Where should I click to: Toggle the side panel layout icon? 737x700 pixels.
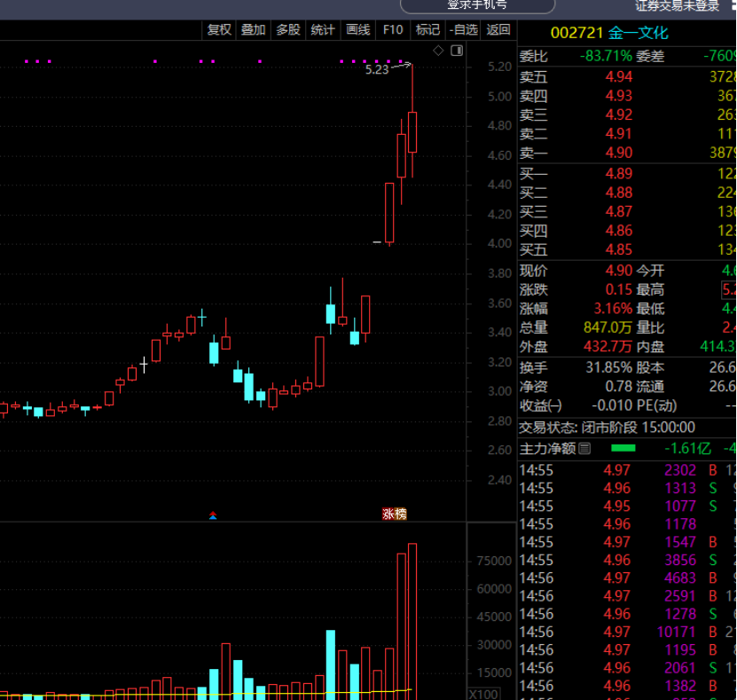coord(457,51)
